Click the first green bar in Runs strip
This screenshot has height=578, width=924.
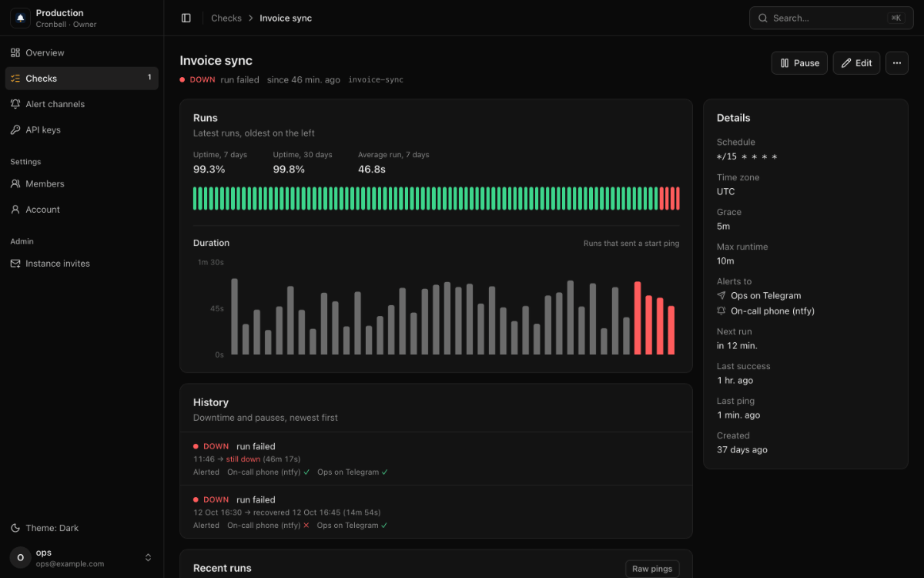click(x=196, y=198)
